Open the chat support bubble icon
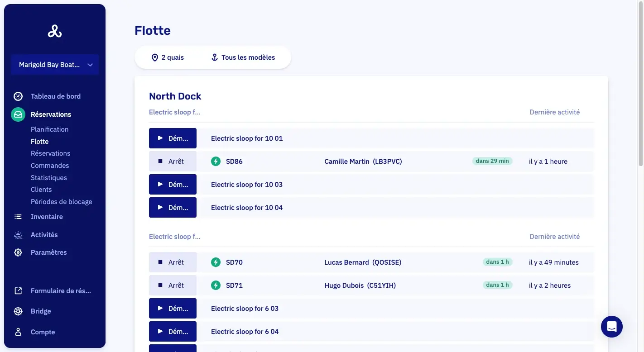The height and width of the screenshot is (352, 644). [611, 326]
